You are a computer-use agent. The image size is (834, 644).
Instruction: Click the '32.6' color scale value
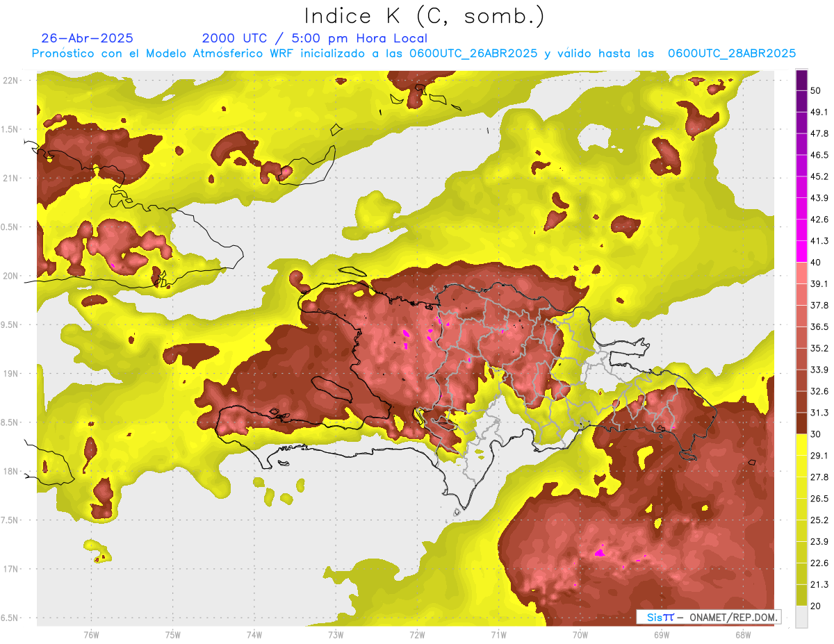[819, 391]
